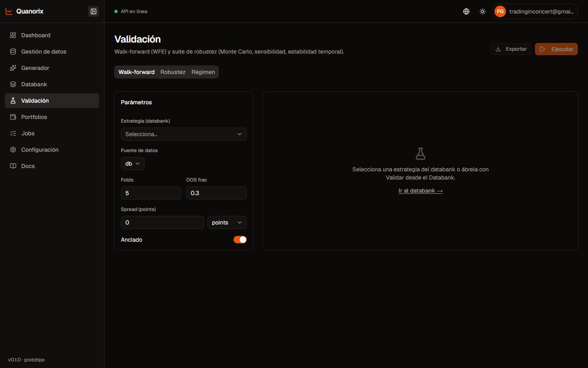
Task: Click the Validación flask icon in sidebar
Action: click(13, 101)
